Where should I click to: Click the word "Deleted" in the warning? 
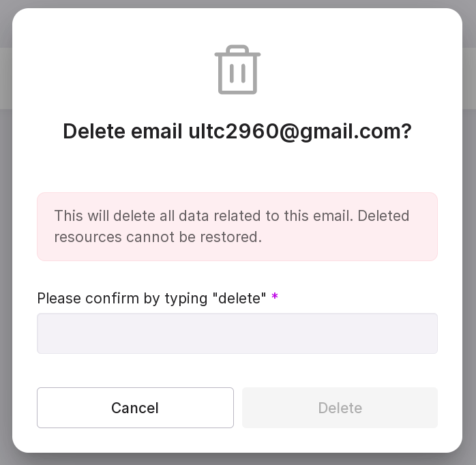point(383,215)
